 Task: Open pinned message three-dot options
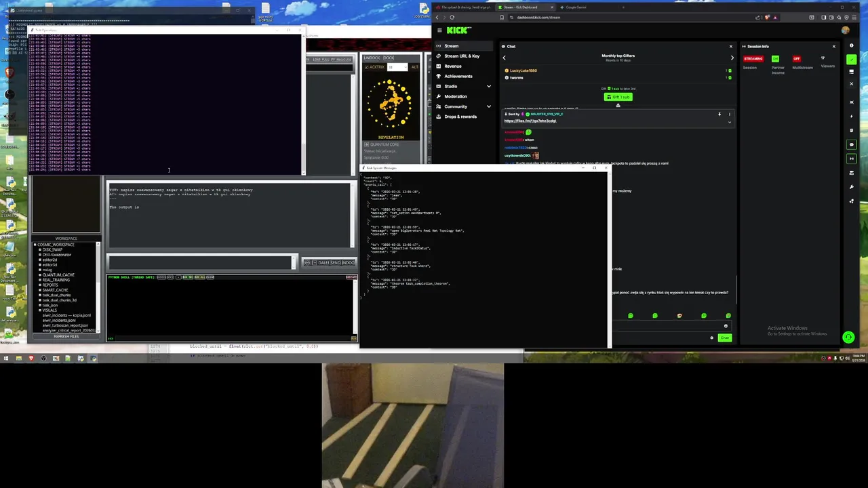[730, 114]
